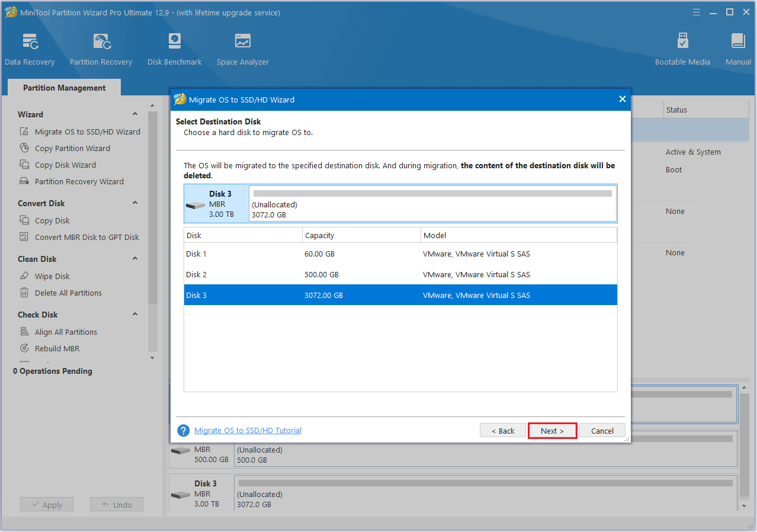Collapse the Convert Disk section
Image resolution: width=757 pixels, height=532 pixels.
click(x=135, y=203)
